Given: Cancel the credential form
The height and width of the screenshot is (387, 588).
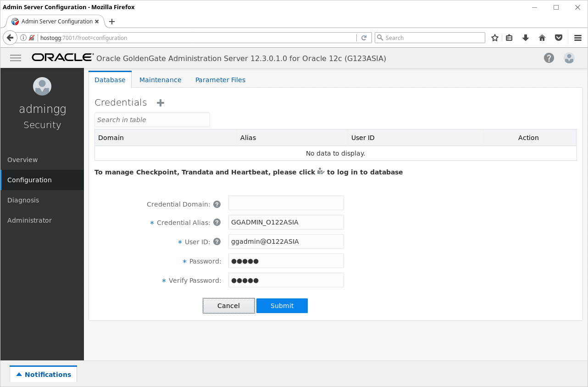Looking at the screenshot, I should tap(229, 306).
